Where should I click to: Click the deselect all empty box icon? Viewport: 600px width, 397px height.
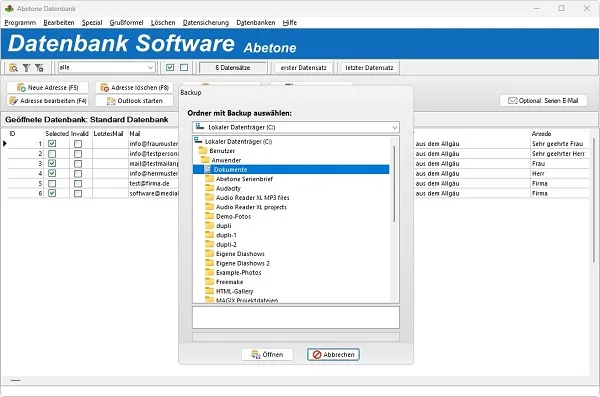click(x=184, y=67)
